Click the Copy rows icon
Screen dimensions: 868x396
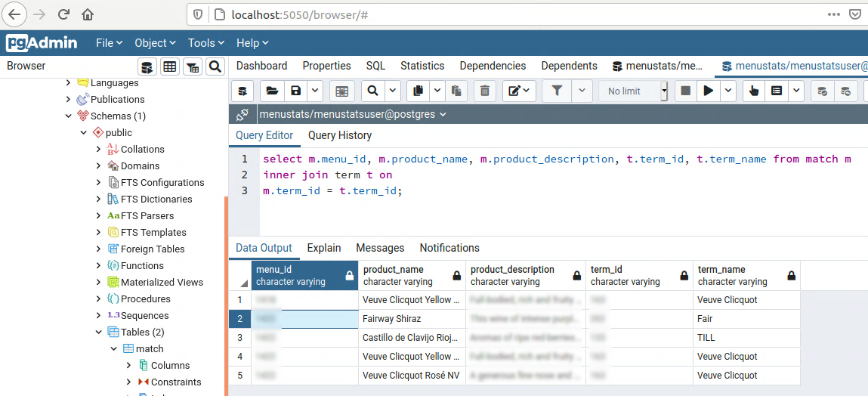point(418,91)
